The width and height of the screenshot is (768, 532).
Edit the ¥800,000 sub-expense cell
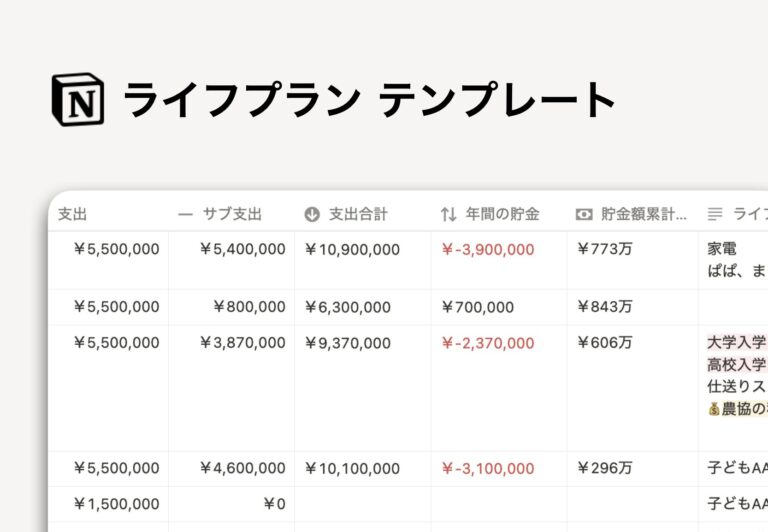click(x=232, y=307)
